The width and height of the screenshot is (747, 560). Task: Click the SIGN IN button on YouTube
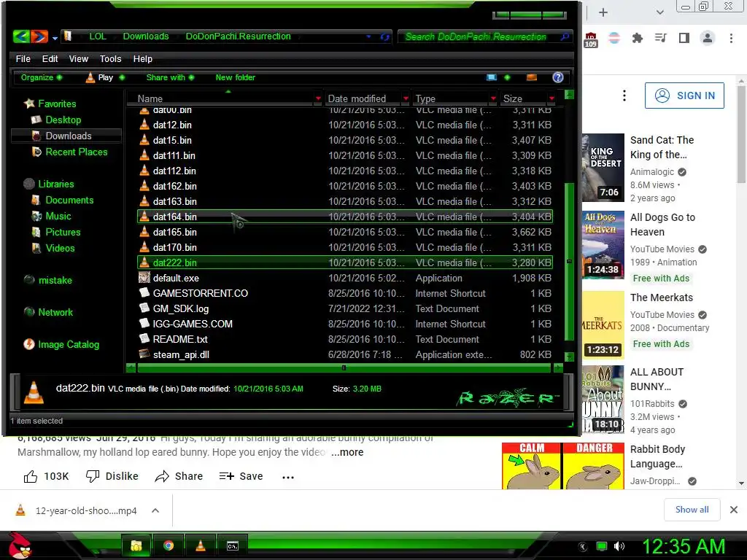[684, 96]
